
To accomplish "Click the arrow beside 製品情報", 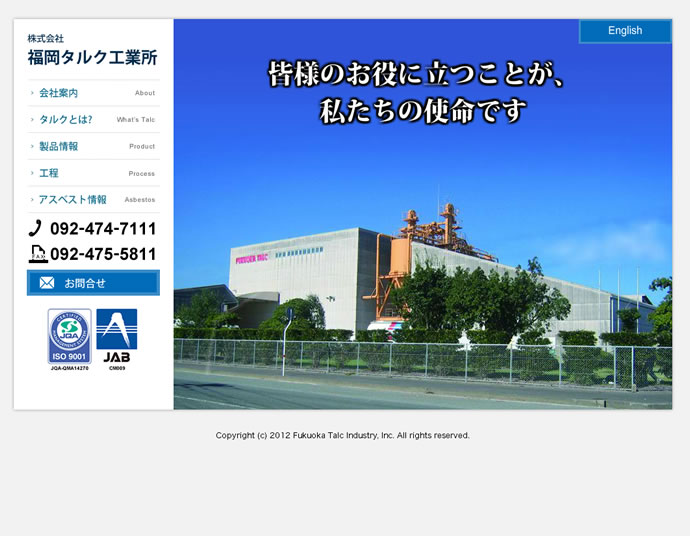I will click(x=32, y=147).
